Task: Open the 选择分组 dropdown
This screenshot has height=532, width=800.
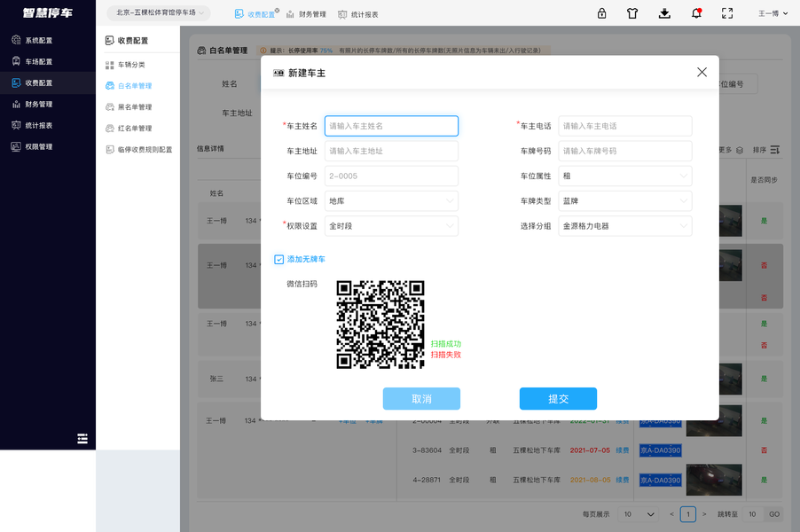Action: coord(625,226)
